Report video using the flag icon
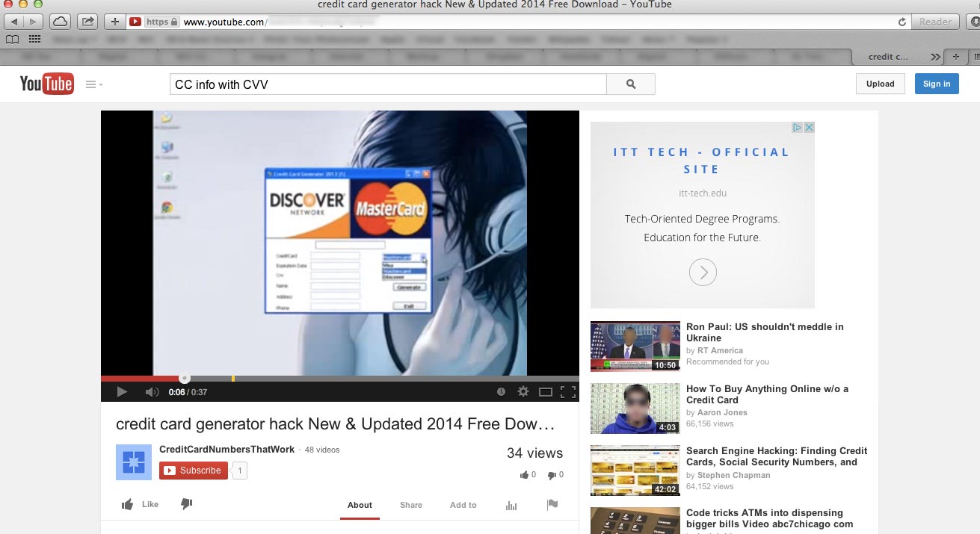This screenshot has width=980, height=534. tap(552, 505)
